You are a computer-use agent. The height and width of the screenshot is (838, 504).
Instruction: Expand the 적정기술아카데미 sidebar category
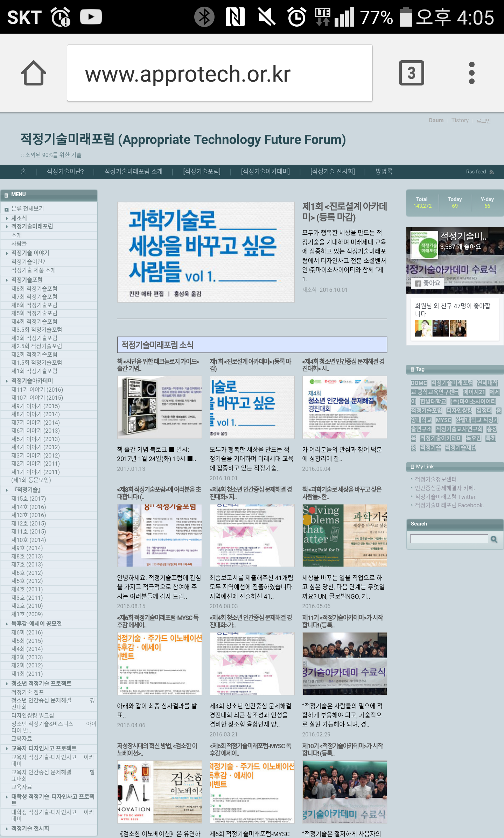7,381
